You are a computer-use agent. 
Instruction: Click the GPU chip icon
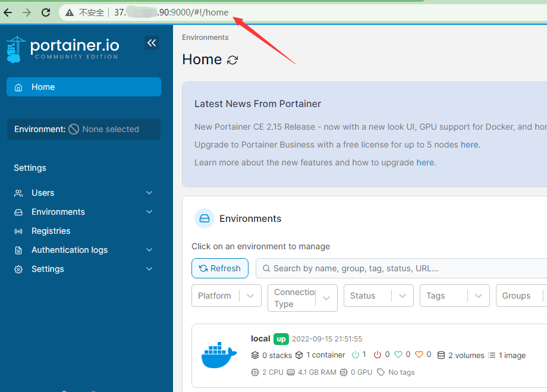pyautogui.click(x=344, y=372)
